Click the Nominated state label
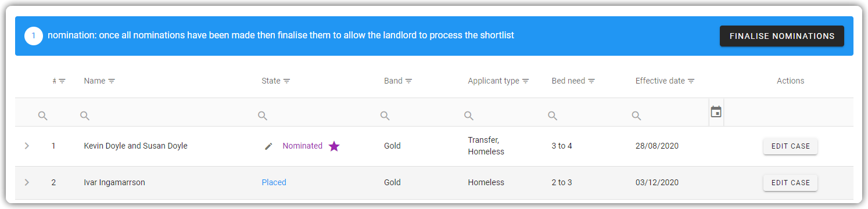Image resolution: width=868 pixels, height=209 pixels. click(x=302, y=146)
